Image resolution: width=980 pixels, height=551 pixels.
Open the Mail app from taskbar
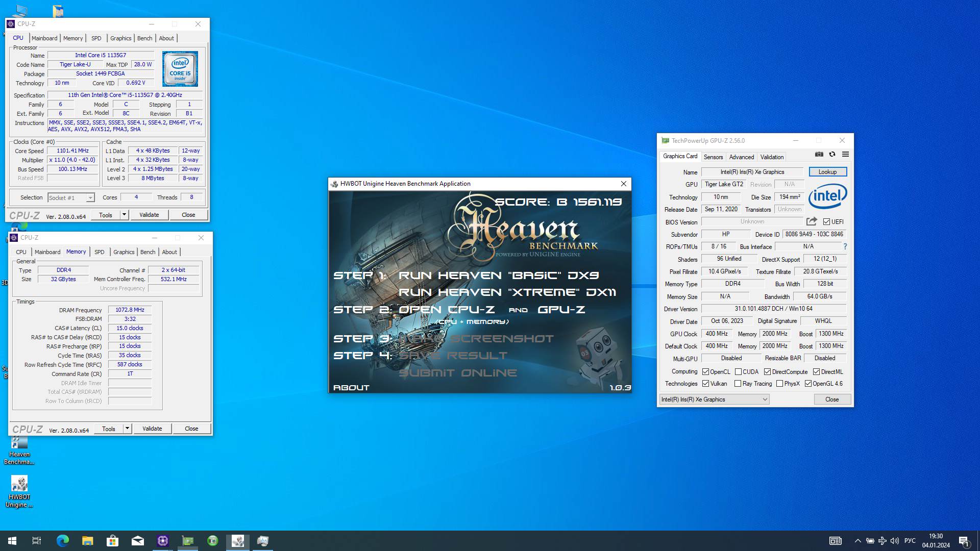tap(137, 541)
